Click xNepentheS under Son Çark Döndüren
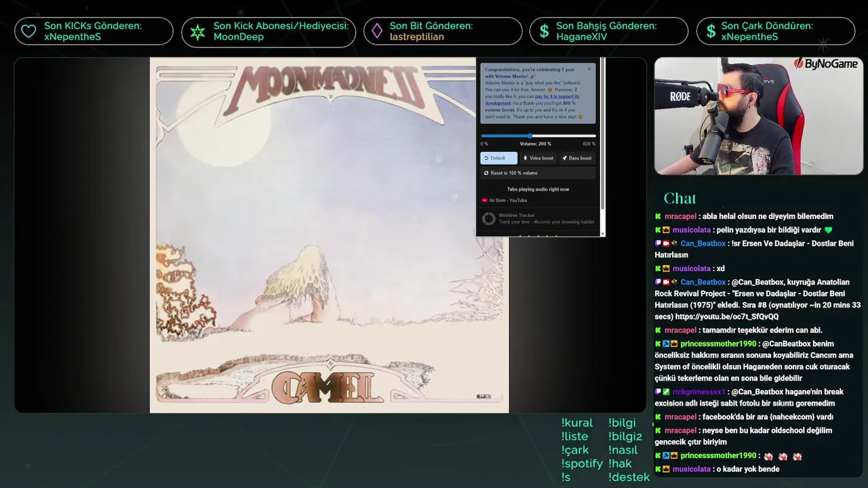868x488 pixels. click(x=749, y=37)
